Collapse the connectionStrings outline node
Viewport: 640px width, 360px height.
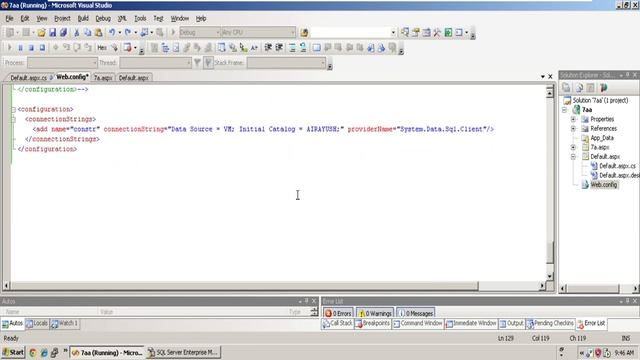(x=13, y=119)
